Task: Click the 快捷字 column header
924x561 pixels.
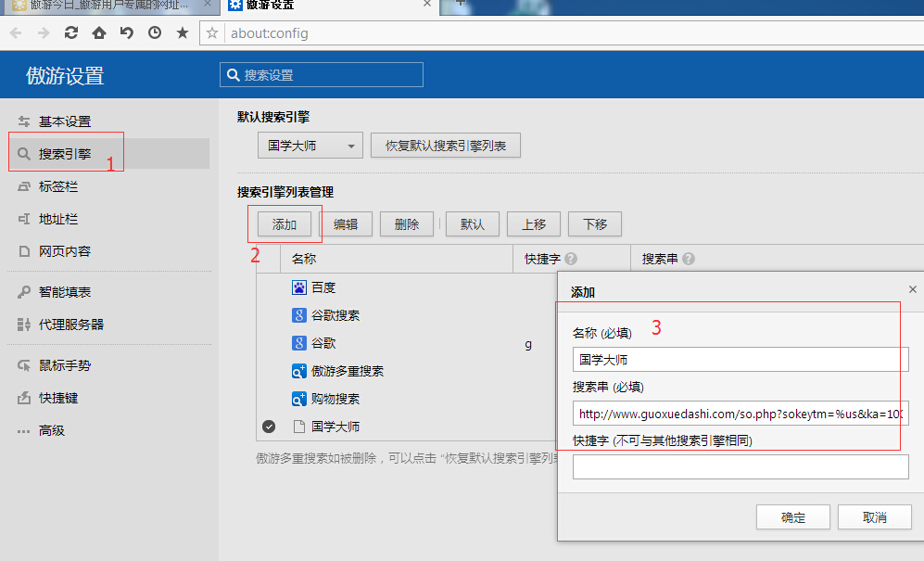Action: click(x=572, y=259)
